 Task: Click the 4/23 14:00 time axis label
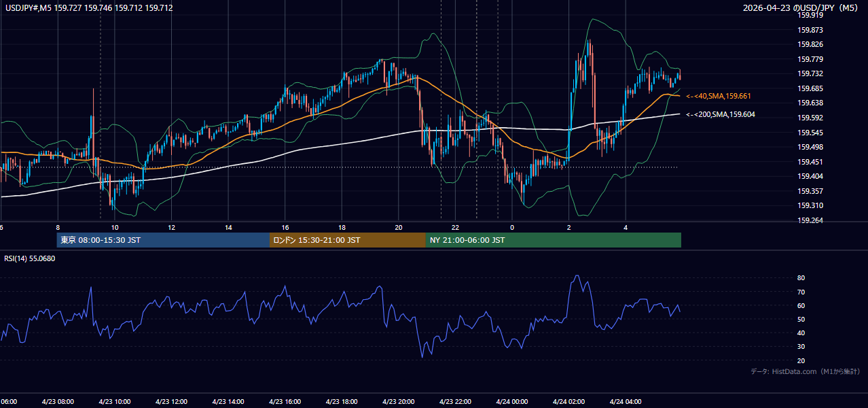[x=228, y=402]
